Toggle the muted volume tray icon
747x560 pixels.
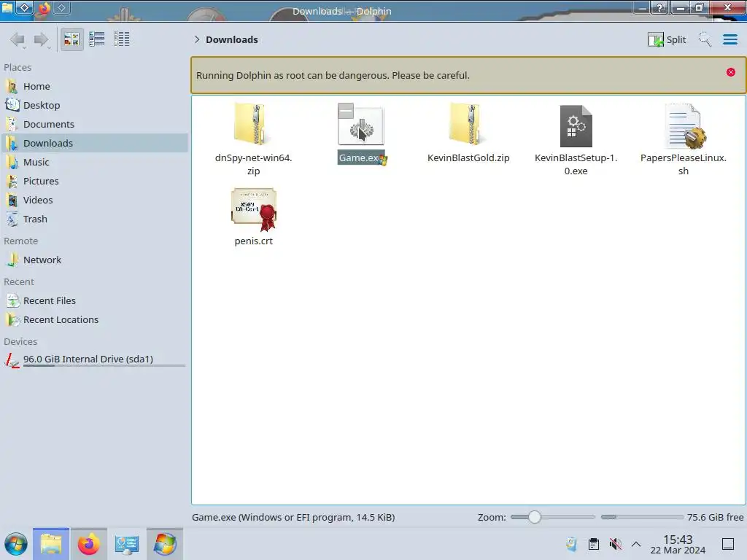click(x=616, y=544)
